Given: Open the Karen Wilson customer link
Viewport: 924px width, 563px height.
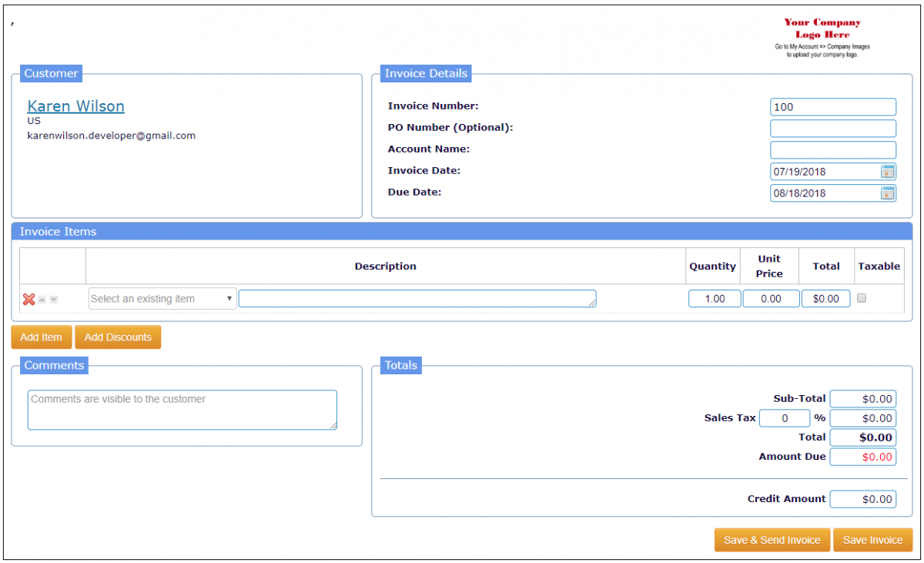Looking at the screenshot, I should click(75, 106).
